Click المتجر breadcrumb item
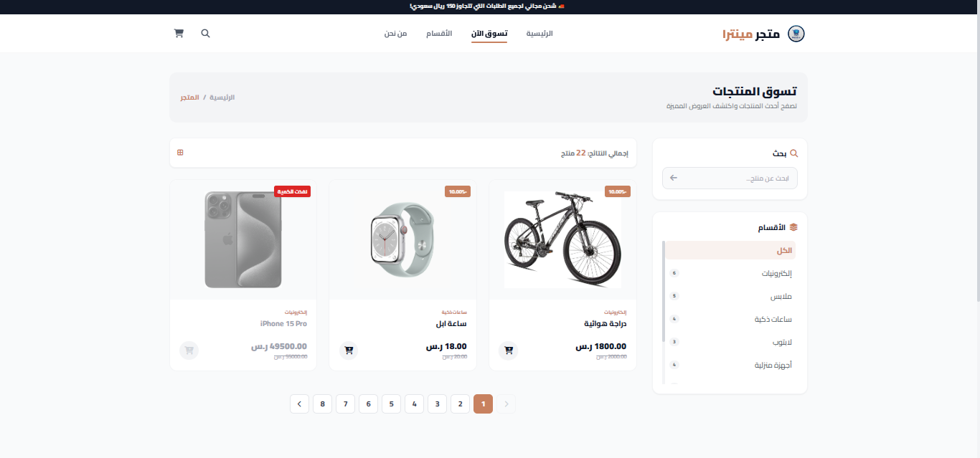The height and width of the screenshot is (458, 980). tap(190, 97)
